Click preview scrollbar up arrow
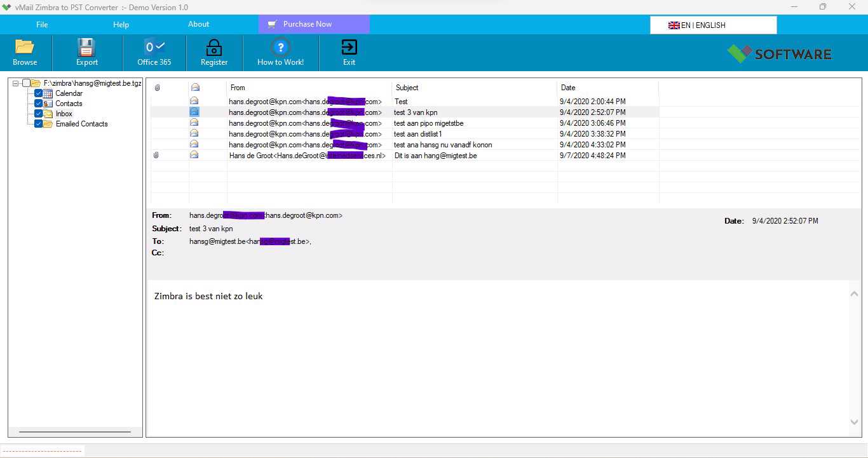This screenshot has width=868, height=458. pos(854,293)
